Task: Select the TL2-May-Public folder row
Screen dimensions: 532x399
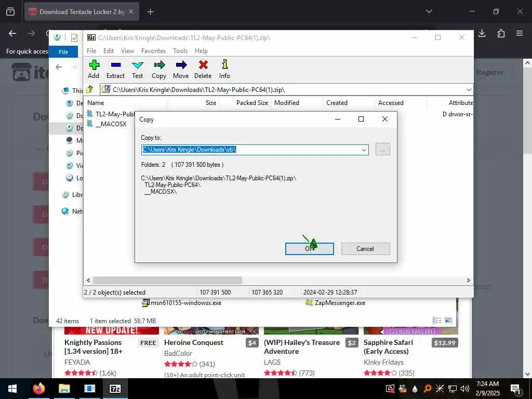Action: click(111, 114)
